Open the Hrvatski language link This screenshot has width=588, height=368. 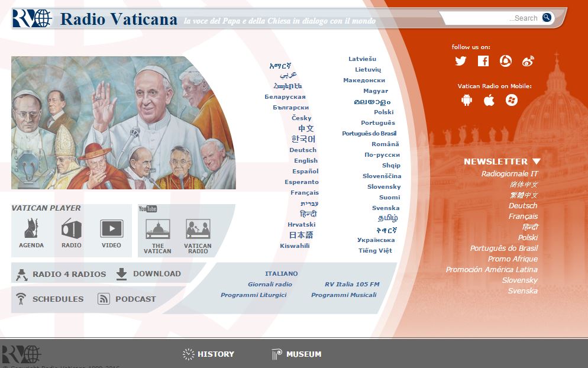(x=302, y=224)
